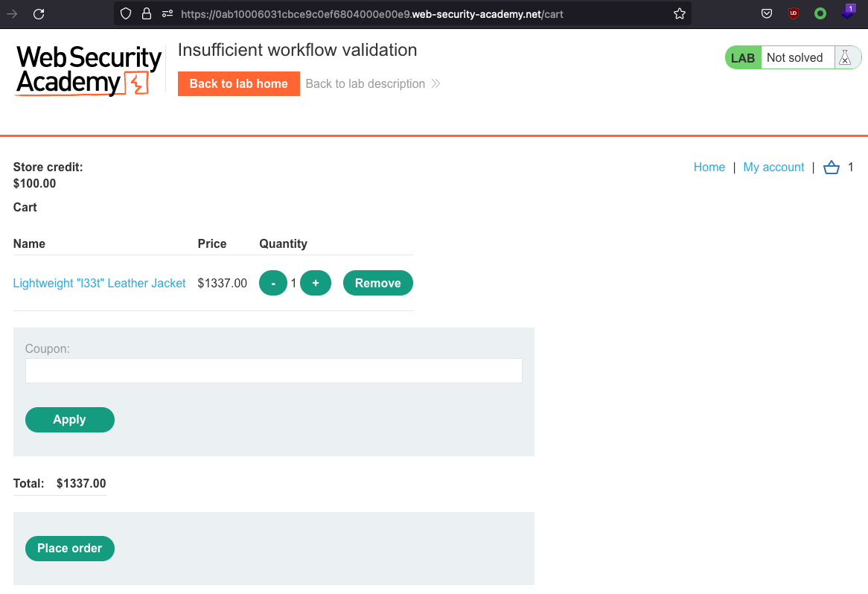Decrease jacket quantity with minus button
The width and height of the screenshot is (868, 594).
tap(273, 284)
